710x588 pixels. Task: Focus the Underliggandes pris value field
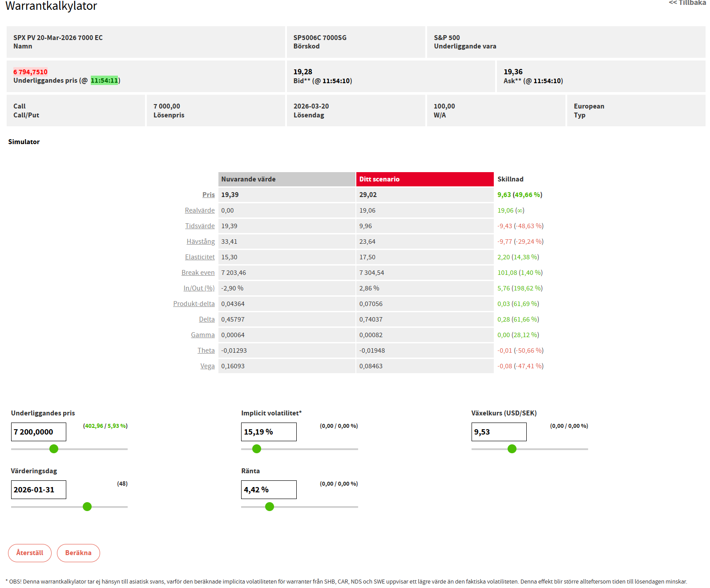[39, 432]
